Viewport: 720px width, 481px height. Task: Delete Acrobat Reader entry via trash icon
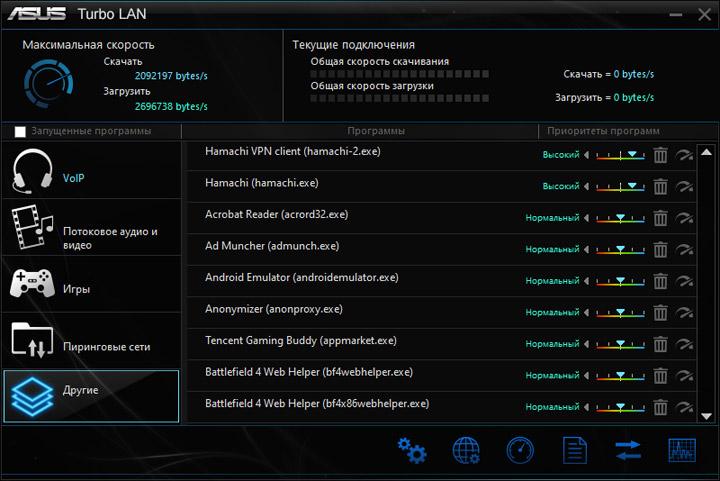[660, 218]
